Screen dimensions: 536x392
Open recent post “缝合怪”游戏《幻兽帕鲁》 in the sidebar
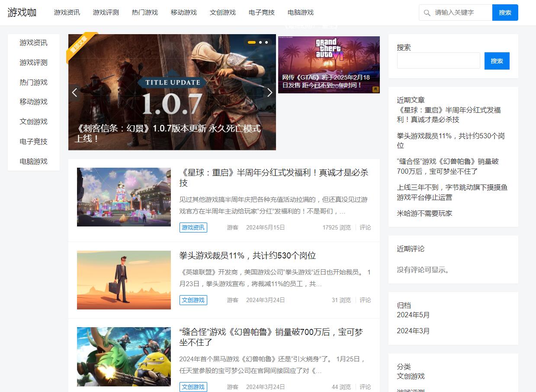tap(448, 166)
